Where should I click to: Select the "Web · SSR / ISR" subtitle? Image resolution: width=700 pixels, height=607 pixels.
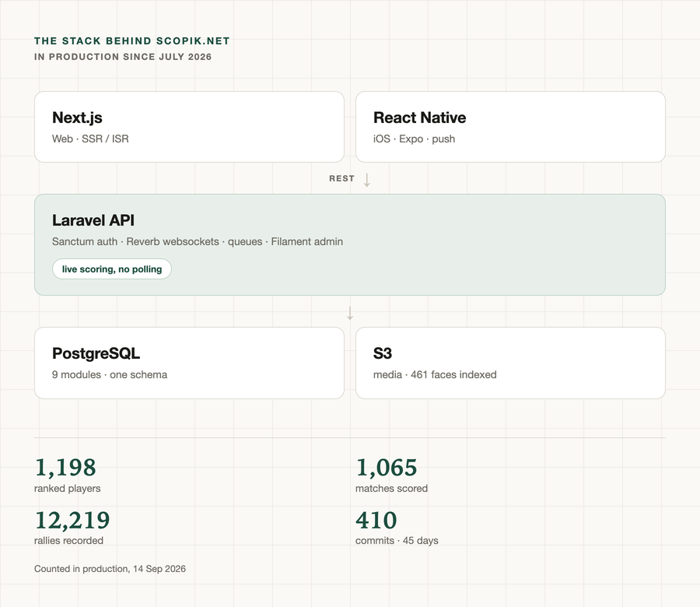tap(90, 139)
